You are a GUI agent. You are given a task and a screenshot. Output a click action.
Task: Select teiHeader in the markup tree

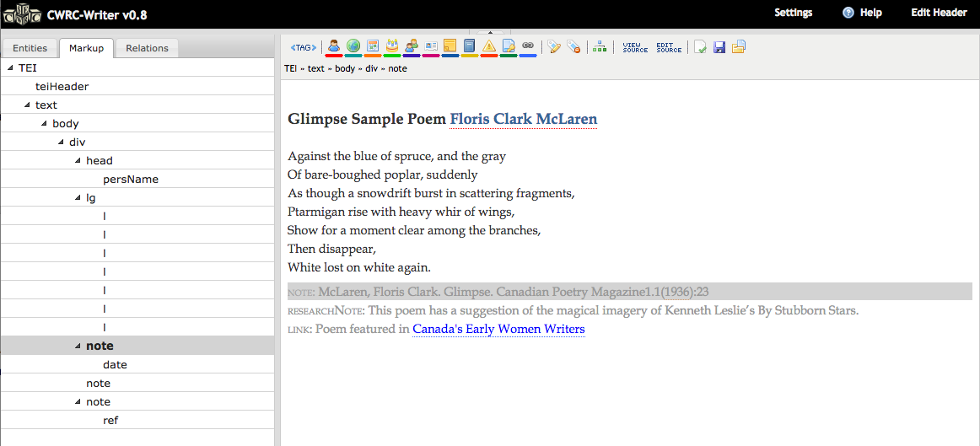(x=62, y=86)
